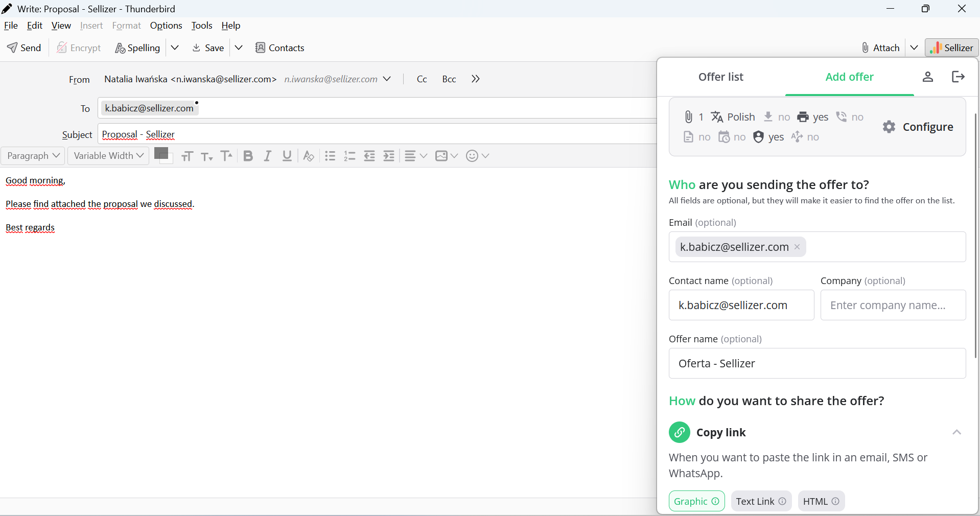Open the Sellizer user account icon
This screenshot has height=516, width=980.
(x=928, y=77)
